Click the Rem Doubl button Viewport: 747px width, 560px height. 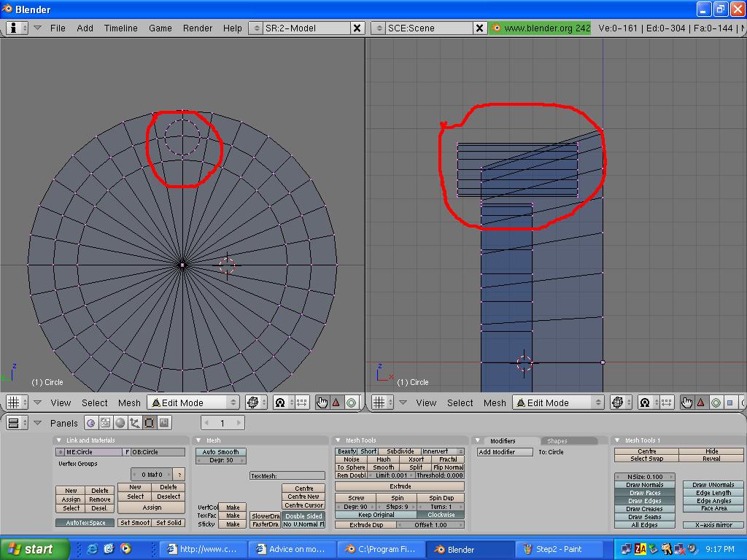(x=352, y=475)
